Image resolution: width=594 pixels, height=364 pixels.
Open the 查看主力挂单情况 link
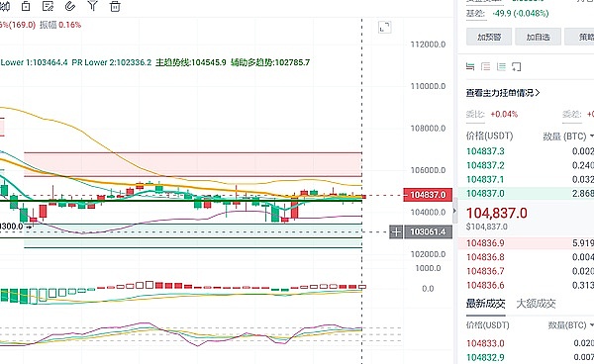(x=503, y=93)
